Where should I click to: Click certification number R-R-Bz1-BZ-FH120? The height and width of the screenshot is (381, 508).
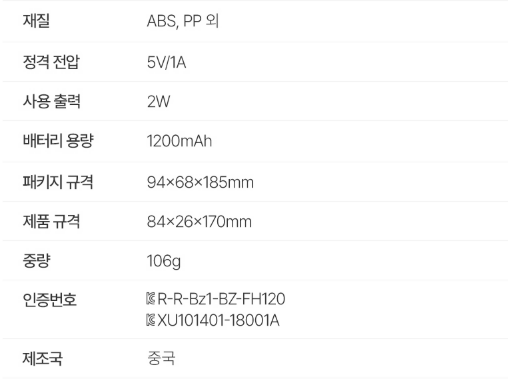[221, 299]
